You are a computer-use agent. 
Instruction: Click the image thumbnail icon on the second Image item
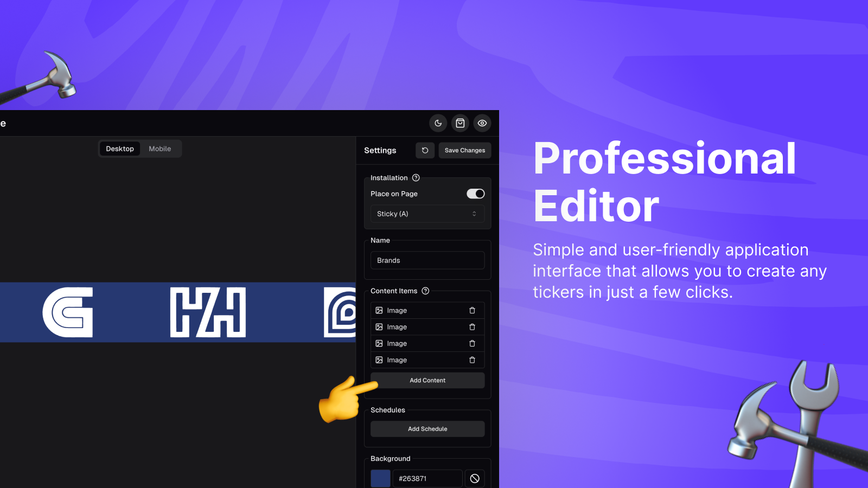coord(380,327)
